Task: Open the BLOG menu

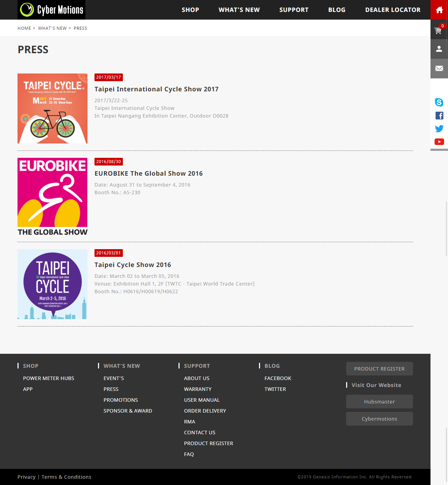Action: (337, 10)
